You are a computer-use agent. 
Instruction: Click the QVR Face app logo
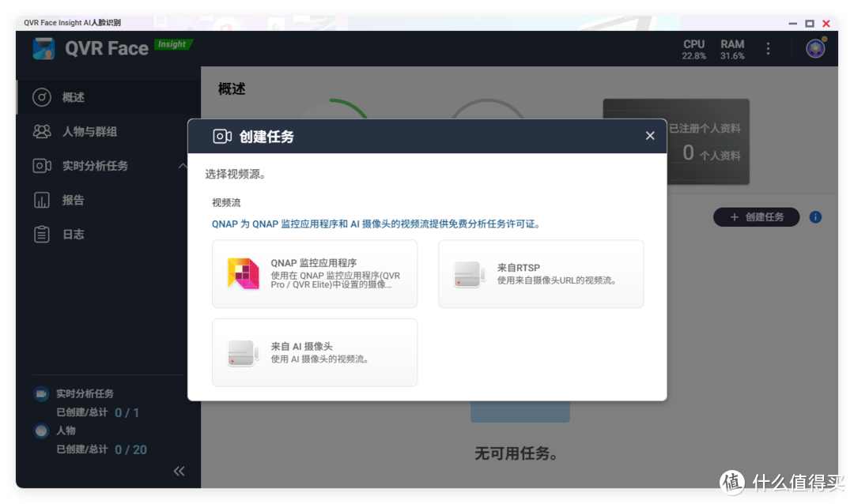pos(43,48)
